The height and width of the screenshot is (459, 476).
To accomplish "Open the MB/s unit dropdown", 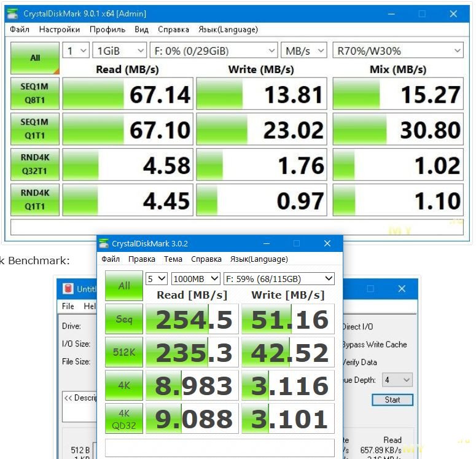I will (304, 50).
